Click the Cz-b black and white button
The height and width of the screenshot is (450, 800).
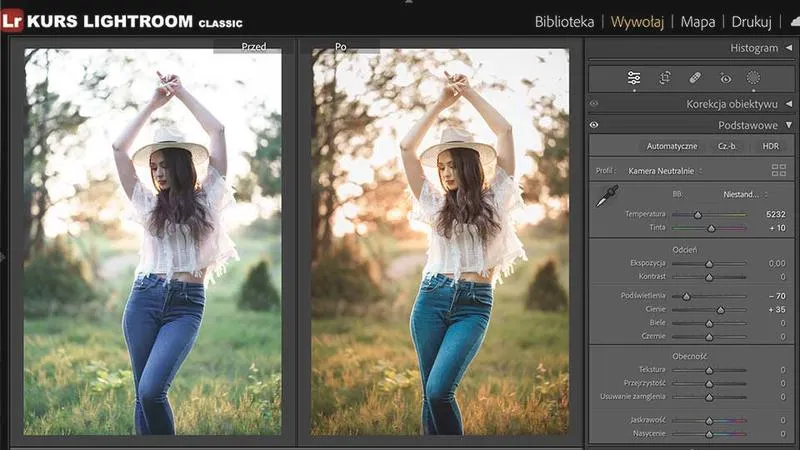(x=727, y=146)
